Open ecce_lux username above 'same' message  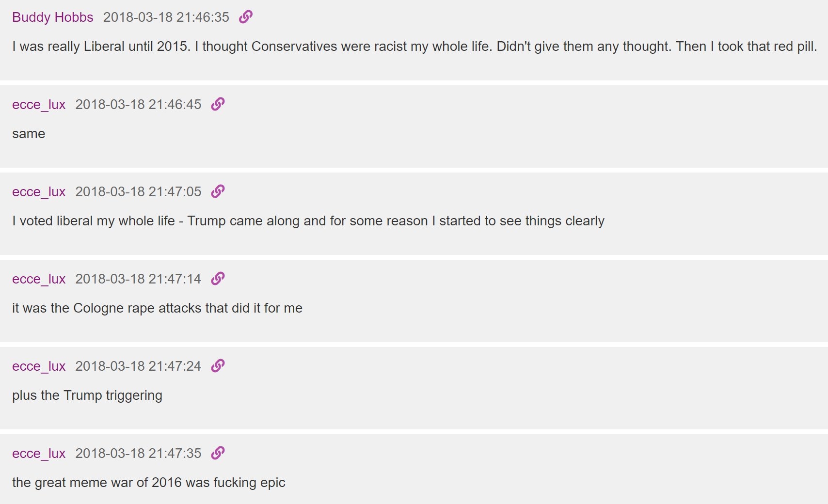tap(39, 104)
